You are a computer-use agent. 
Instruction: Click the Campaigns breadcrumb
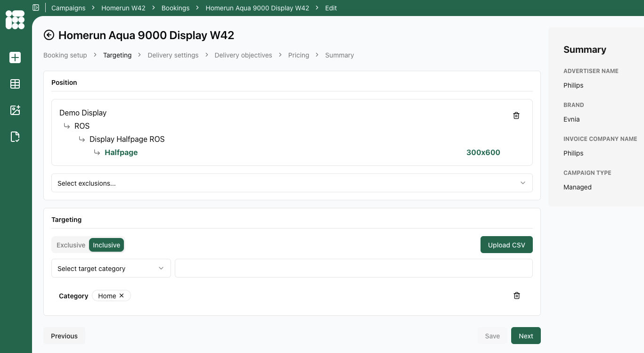coord(68,8)
